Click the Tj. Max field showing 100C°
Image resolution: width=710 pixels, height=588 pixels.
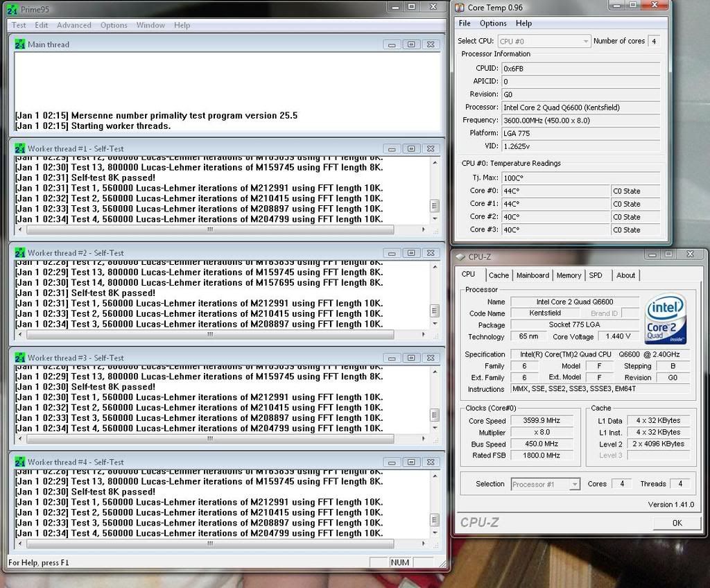point(580,178)
